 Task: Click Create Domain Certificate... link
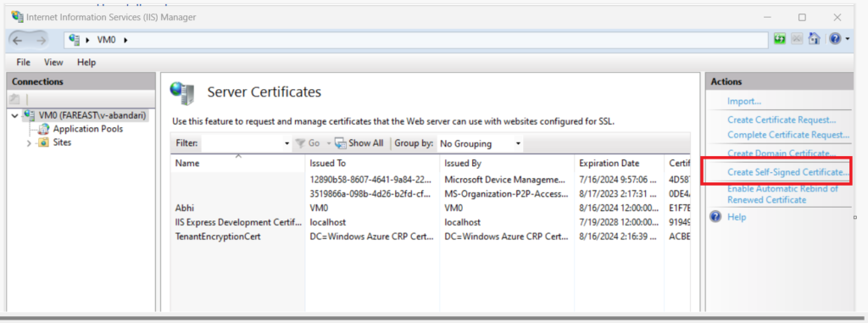[782, 153]
